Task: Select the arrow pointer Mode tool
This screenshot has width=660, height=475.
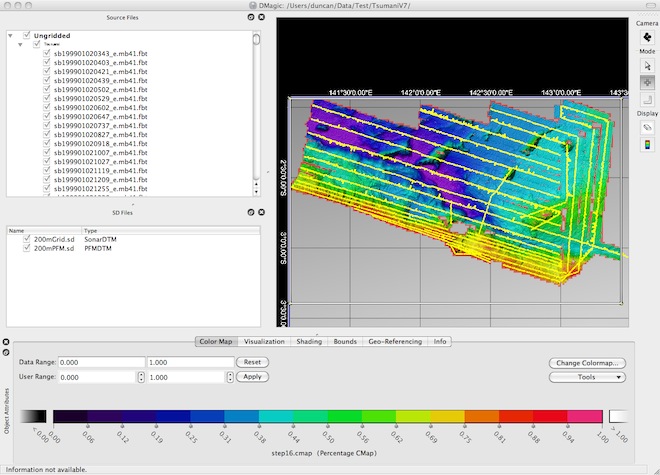Action: (x=647, y=66)
